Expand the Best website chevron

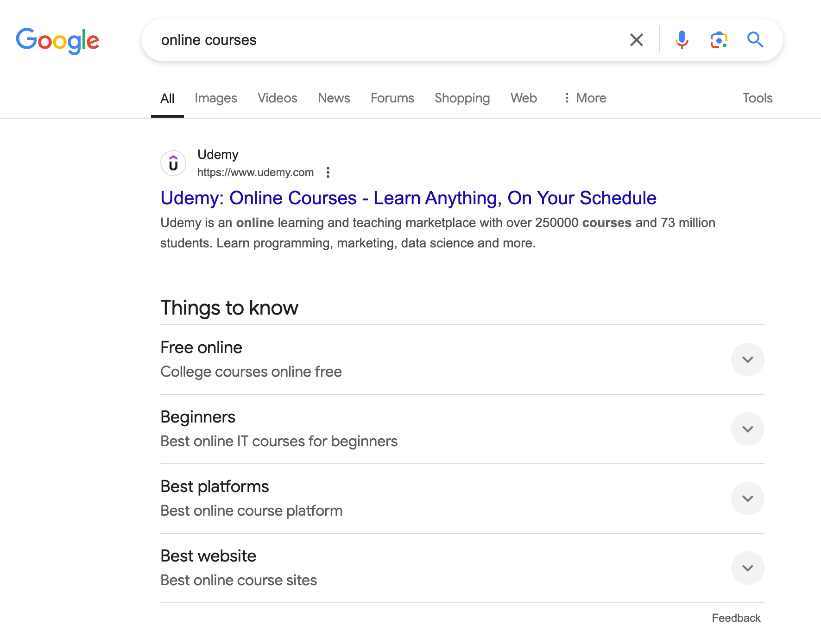pyautogui.click(x=747, y=568)
